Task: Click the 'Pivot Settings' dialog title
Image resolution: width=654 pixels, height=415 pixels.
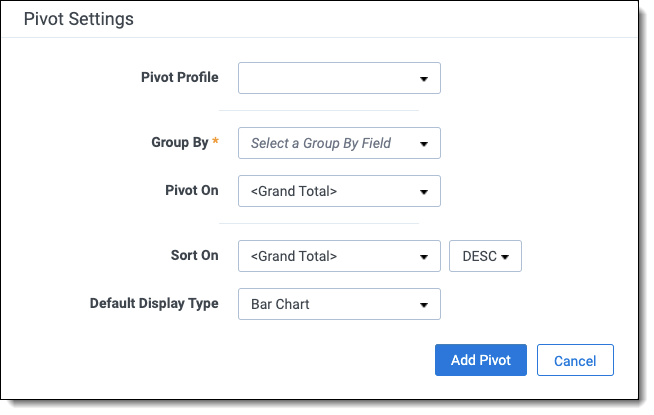Action: coord(78,19)
